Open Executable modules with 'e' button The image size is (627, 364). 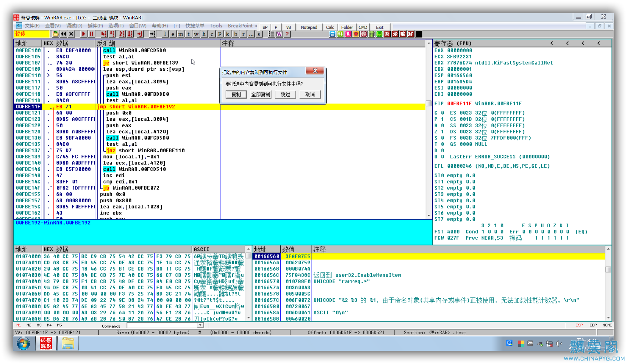point(173,34)
